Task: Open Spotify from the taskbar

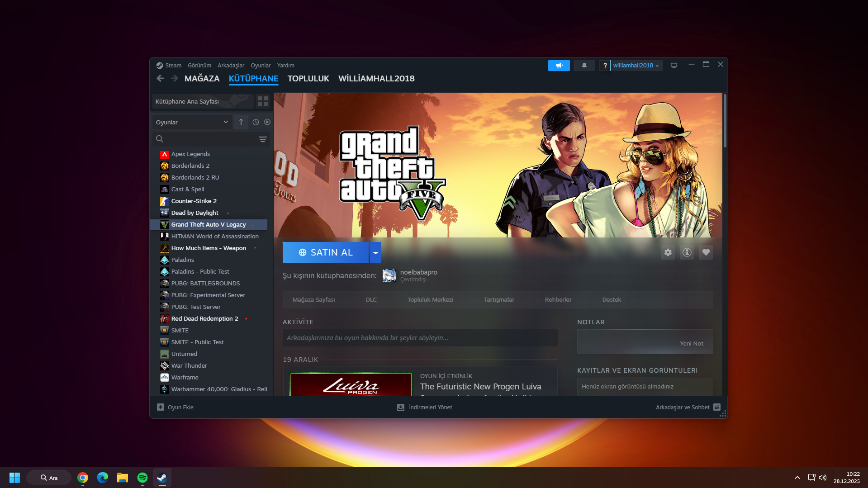Action: point(142,478)
